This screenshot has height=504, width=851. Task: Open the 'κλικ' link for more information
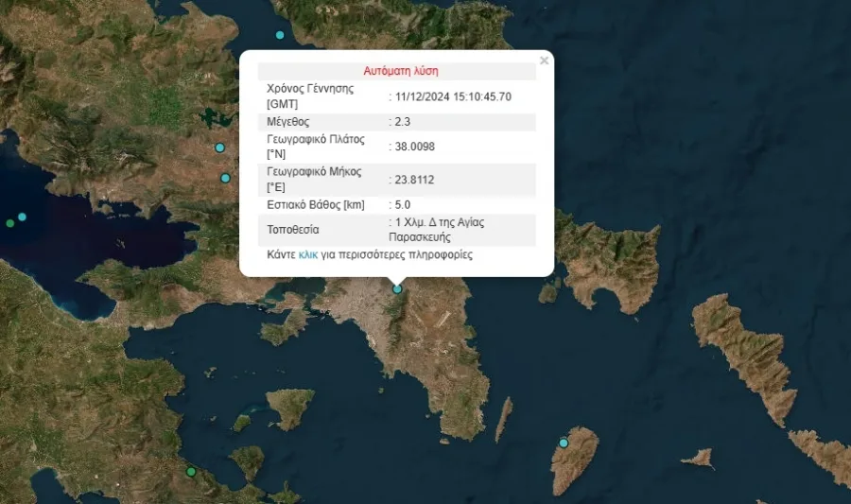tap(307, 254)
